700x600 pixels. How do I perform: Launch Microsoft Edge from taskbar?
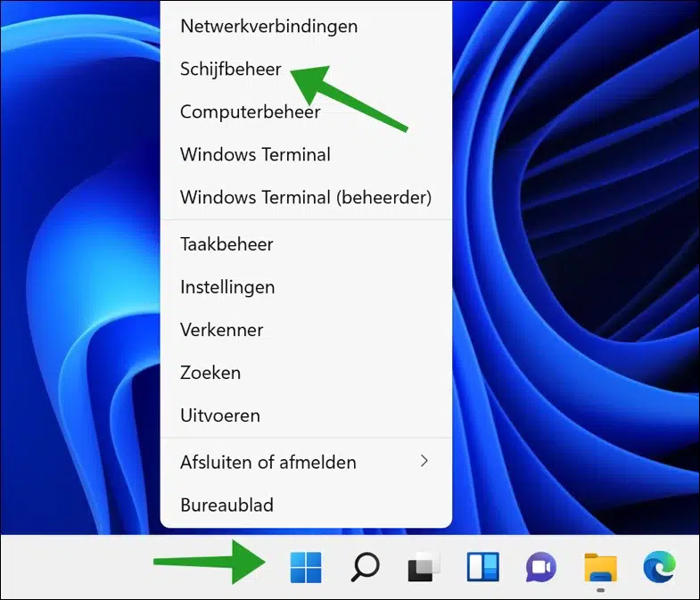(659, 567)
